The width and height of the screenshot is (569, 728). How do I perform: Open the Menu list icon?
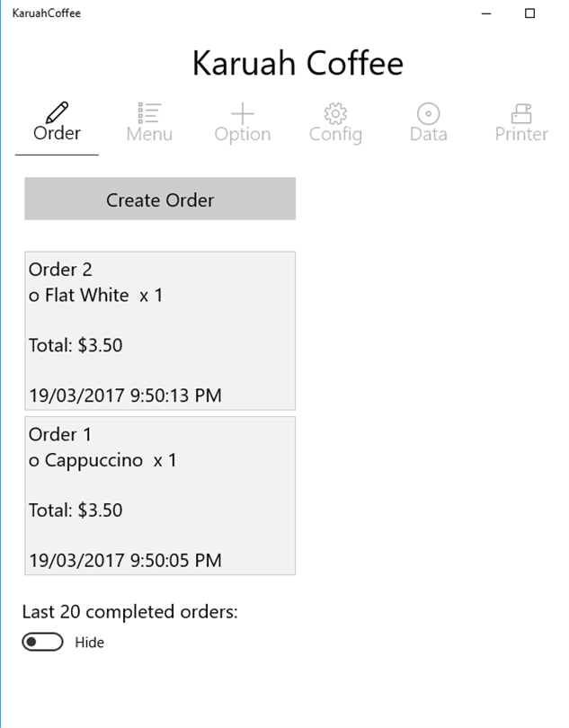(149, 112)
